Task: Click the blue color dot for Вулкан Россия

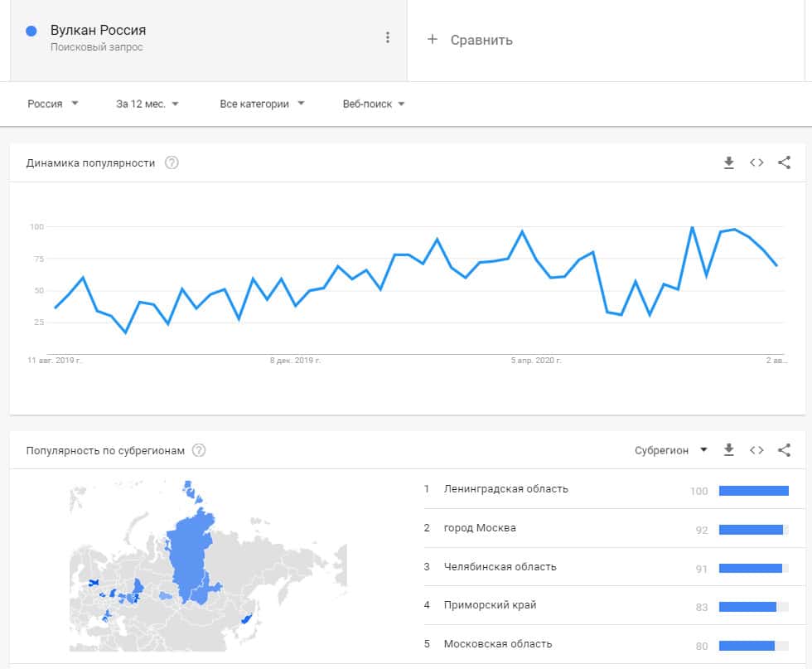Action: (x=32, y=31)
